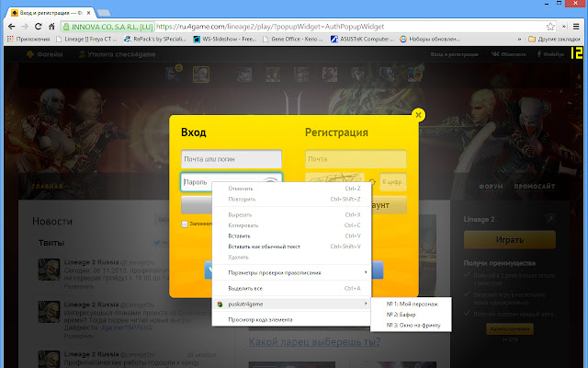The height and width of the screenshot is (368, 588).
Task: Click the ВКонтакте login link
Action: [508, 54]
